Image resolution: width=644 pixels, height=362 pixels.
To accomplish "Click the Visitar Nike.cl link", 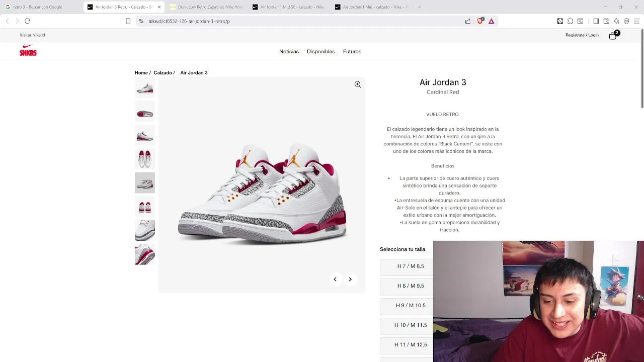I will click(x=32, y=35).
